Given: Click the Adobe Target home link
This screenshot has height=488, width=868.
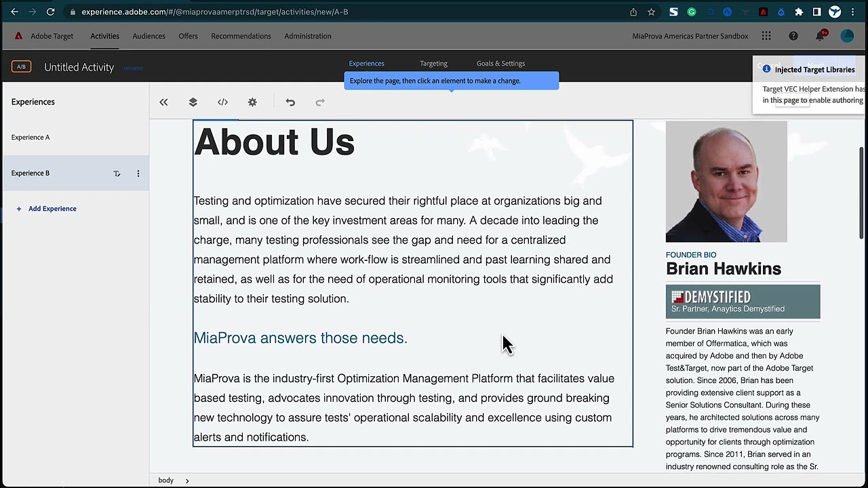Looking at the screenshot, I should coord(52,36).
